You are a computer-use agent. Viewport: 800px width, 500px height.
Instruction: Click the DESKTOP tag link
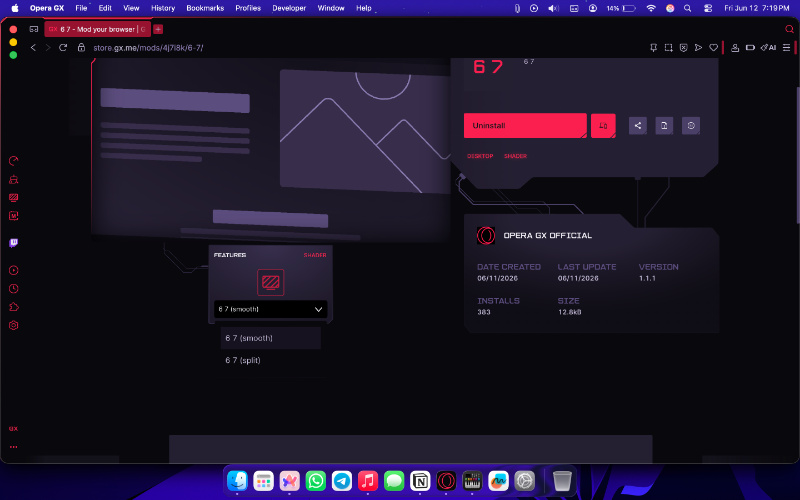(x=480, y=156)
